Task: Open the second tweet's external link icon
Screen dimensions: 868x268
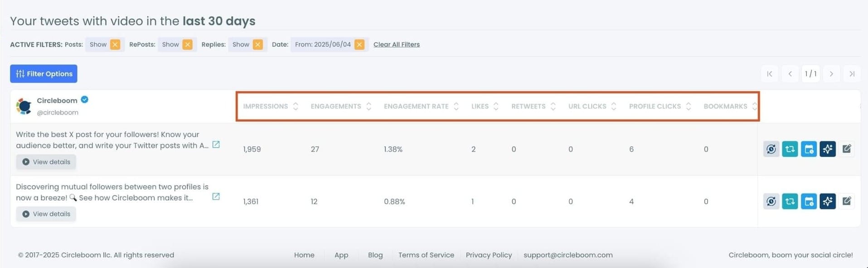Action: click(x=216, y=196)
